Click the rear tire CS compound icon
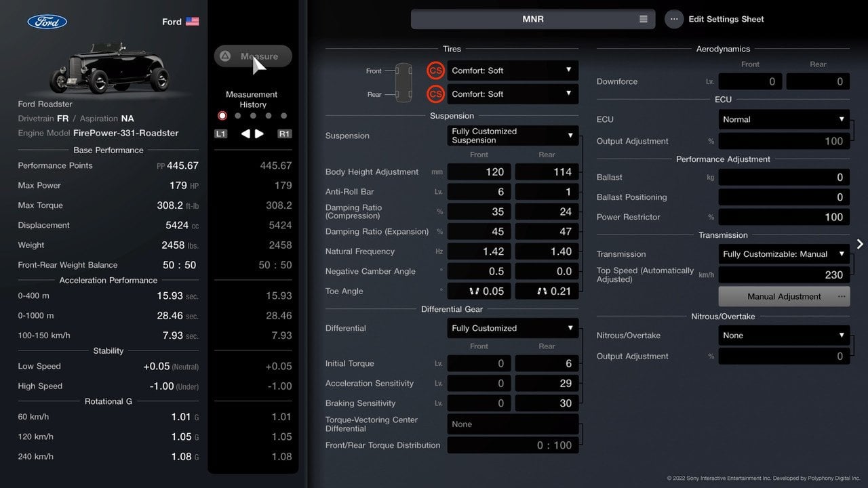The image size is (868, 488). point(436,94)
